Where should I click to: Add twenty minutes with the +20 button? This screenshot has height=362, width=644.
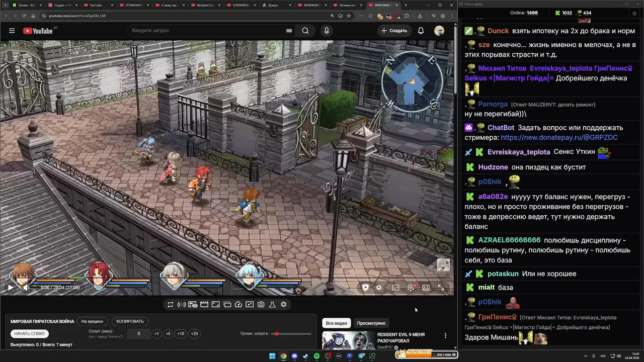coord(194,334)
